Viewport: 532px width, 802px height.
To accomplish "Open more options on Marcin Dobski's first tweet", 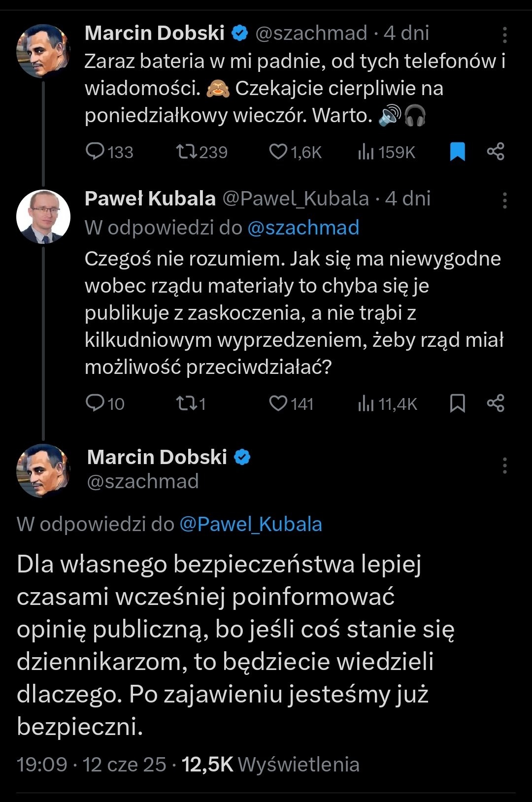I will click(x=505, y=35).
